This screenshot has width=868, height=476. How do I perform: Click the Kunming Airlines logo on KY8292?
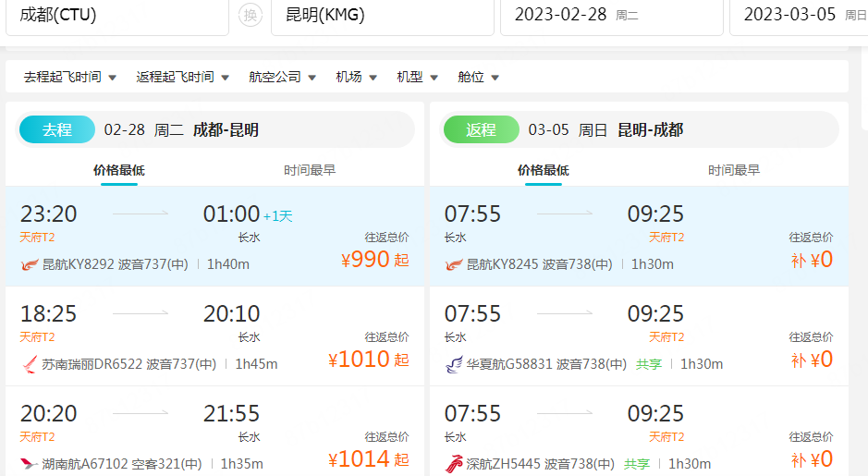(x=30, y=264)
